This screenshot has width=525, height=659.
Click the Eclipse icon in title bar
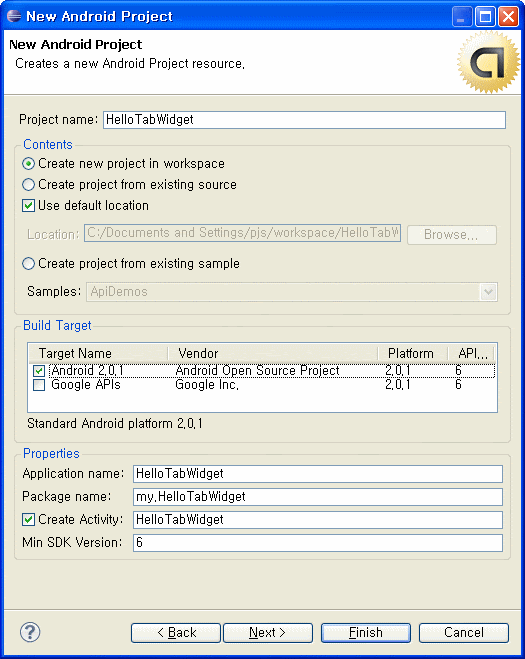click(x=14, y=16)
